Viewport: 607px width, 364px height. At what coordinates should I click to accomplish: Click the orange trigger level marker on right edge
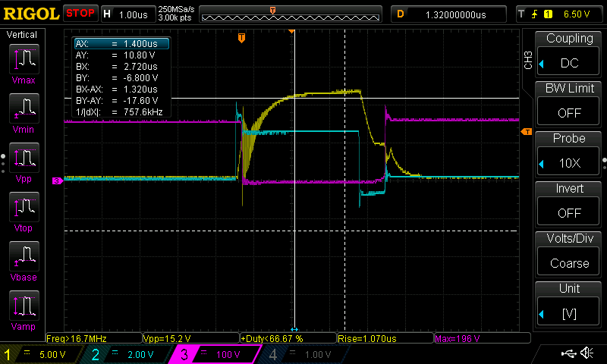(527, 132)
